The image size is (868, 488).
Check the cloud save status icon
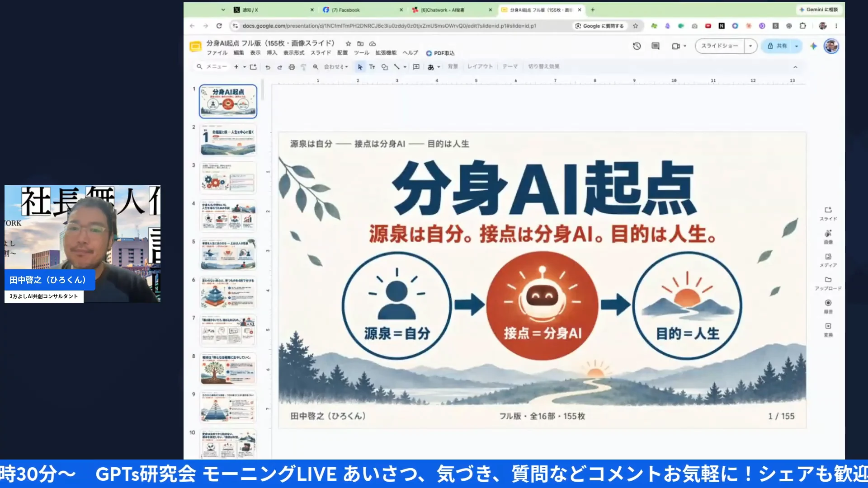[x=373, y=44]
